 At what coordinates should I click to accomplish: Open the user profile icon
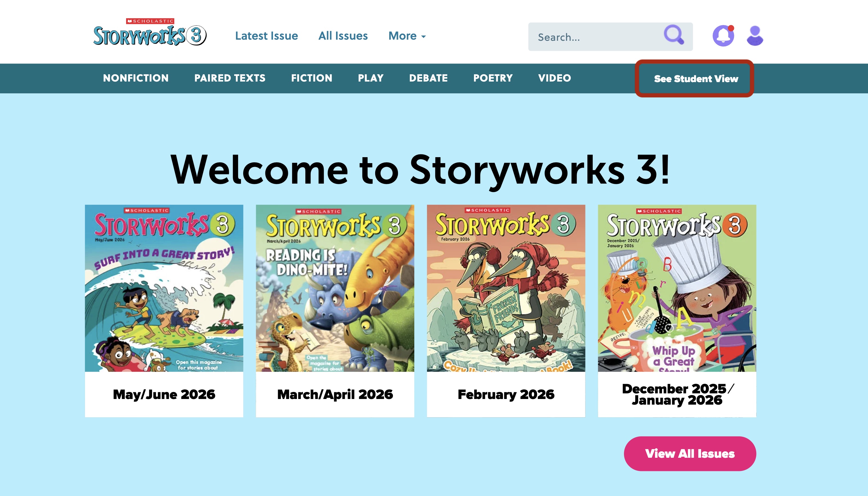[755, 35]
